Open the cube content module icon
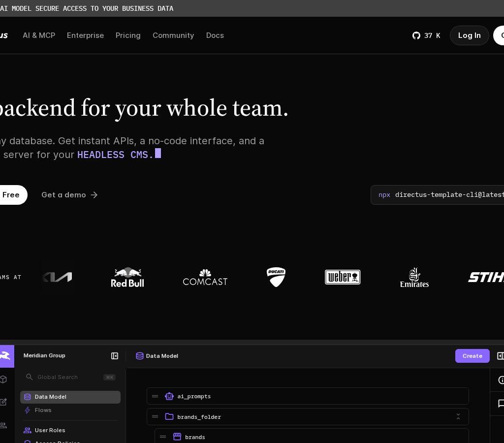This screenshot has height=443, width=504. coord(3,380)
